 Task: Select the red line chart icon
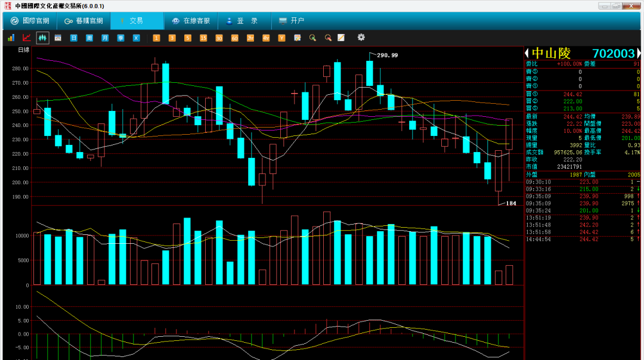27,38
